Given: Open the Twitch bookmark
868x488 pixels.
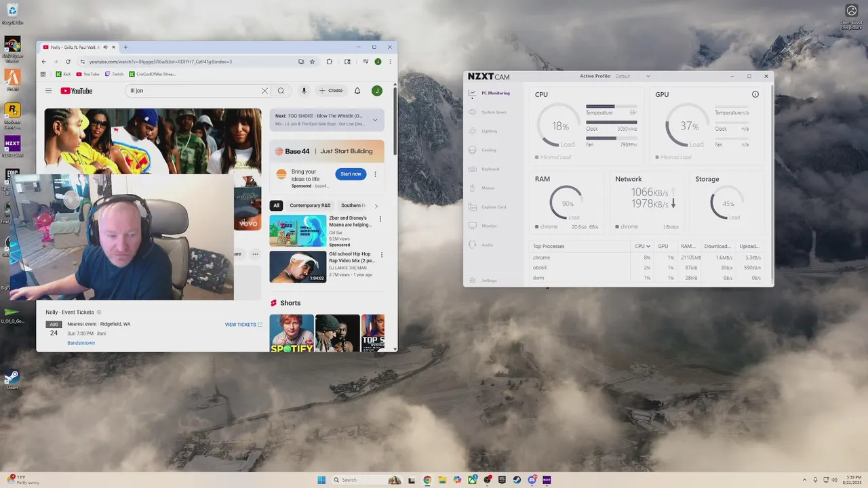Looking at the screenshot, I should click(115, 74).
